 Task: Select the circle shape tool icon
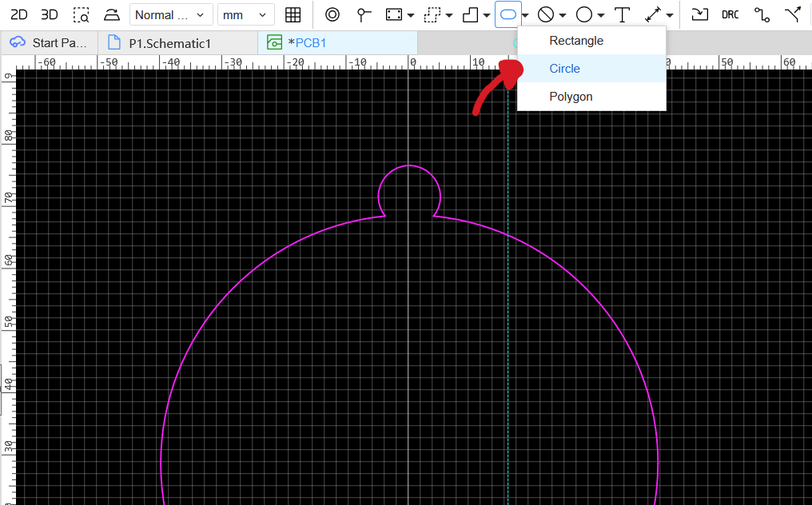[584, 14]
